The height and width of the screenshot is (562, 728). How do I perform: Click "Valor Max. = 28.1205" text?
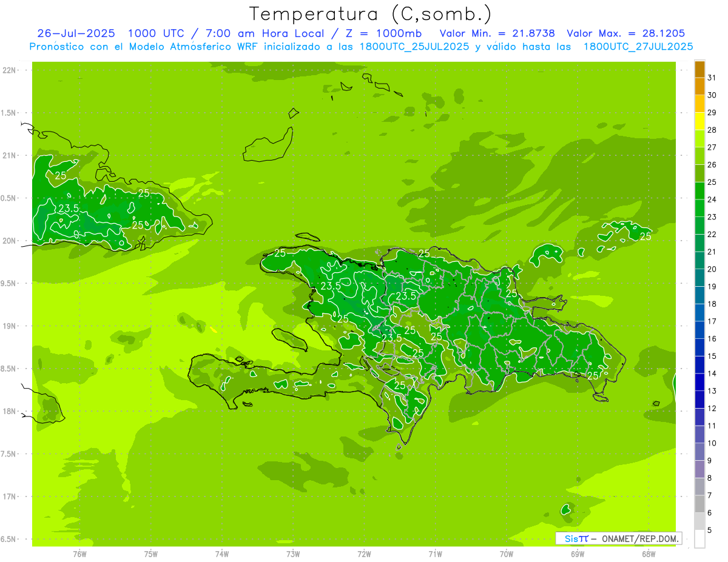pos(626,33)
